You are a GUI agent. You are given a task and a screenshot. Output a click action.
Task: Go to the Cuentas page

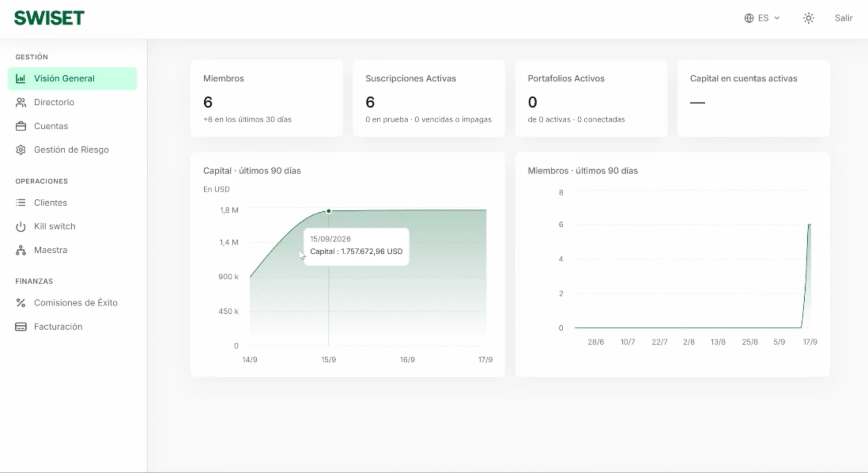click(x=72, y=126)
